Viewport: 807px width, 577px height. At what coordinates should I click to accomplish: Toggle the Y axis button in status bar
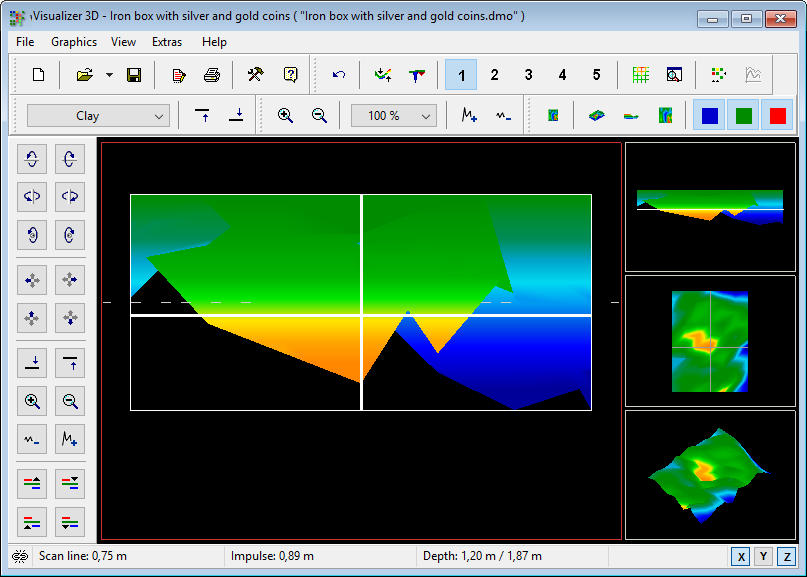[763, 556]
